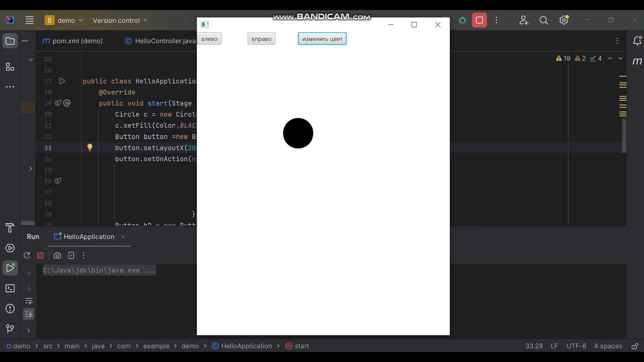This screenshot has height=362, width=644.
Task: Click the вправо button in app window
Action: (x=262, y=39)
